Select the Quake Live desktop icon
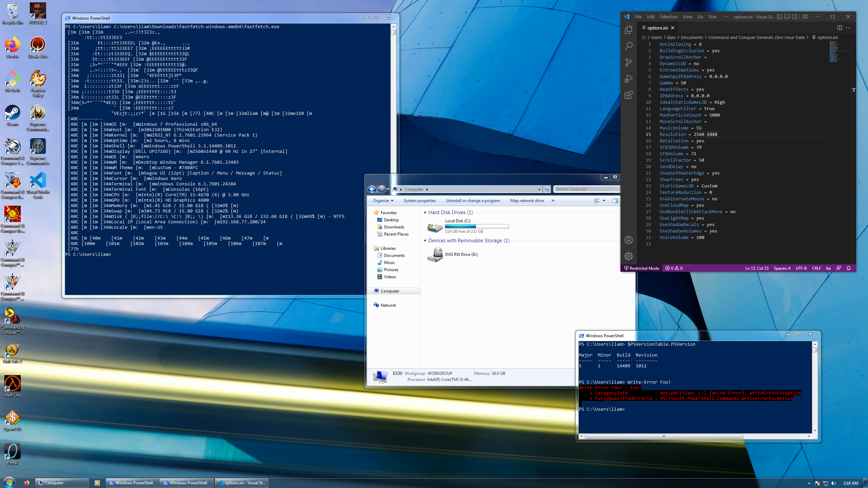The height and width of the screenshot is (488, 868). click(x=38, y=48)
